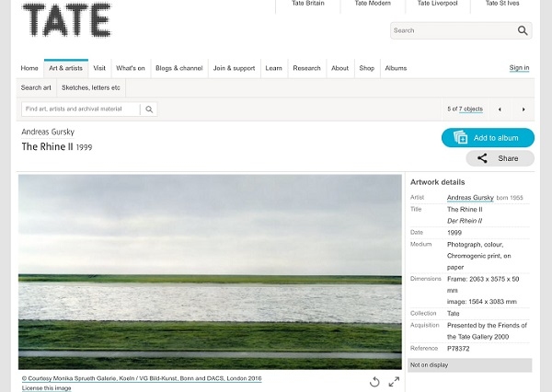Open the What's on menu item
The image size is (552, 392).
[x=131, y=68]
